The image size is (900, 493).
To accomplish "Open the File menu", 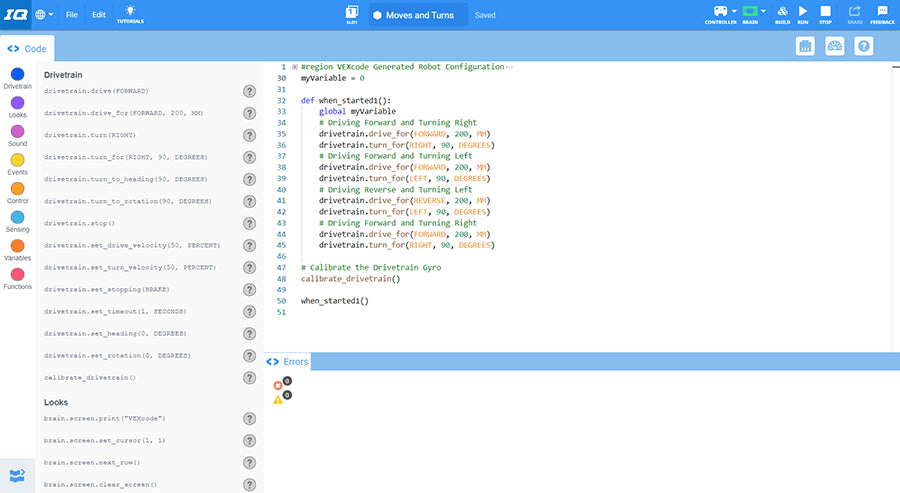I will [x=72, y=15].
